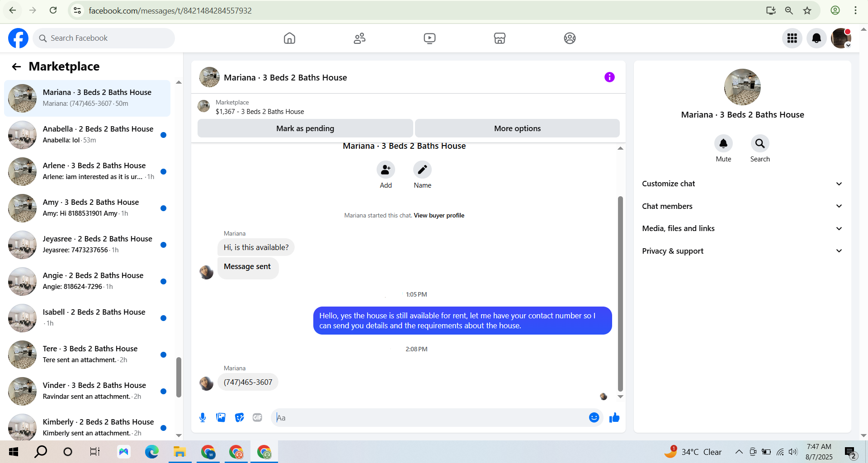Open browser zoom magnifier icon

[x=789, y=10]
